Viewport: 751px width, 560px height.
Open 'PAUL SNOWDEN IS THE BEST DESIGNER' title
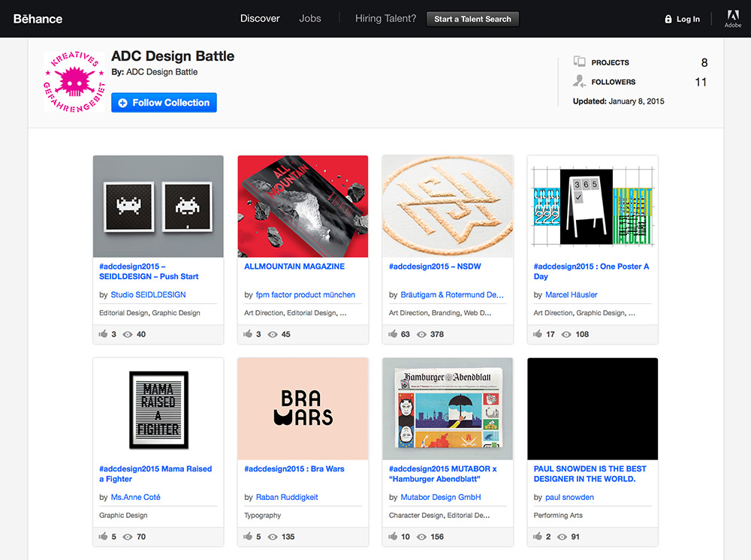click(590, 474)
